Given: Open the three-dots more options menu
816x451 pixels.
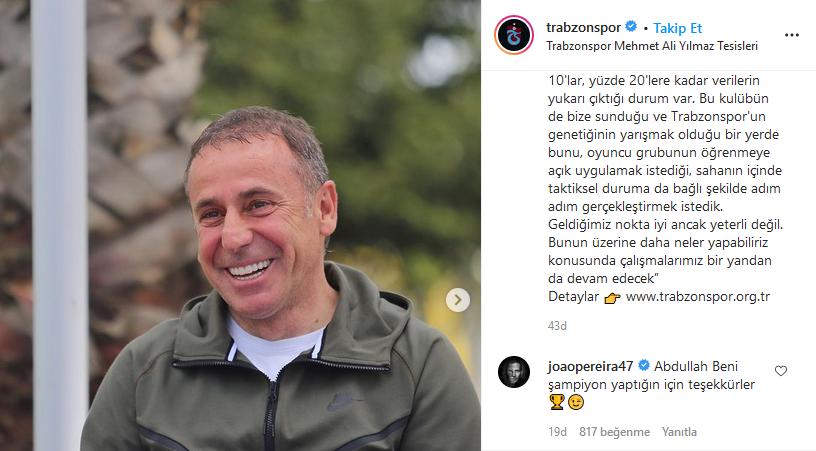Looking at the screenshot, I should coord(792,35).
